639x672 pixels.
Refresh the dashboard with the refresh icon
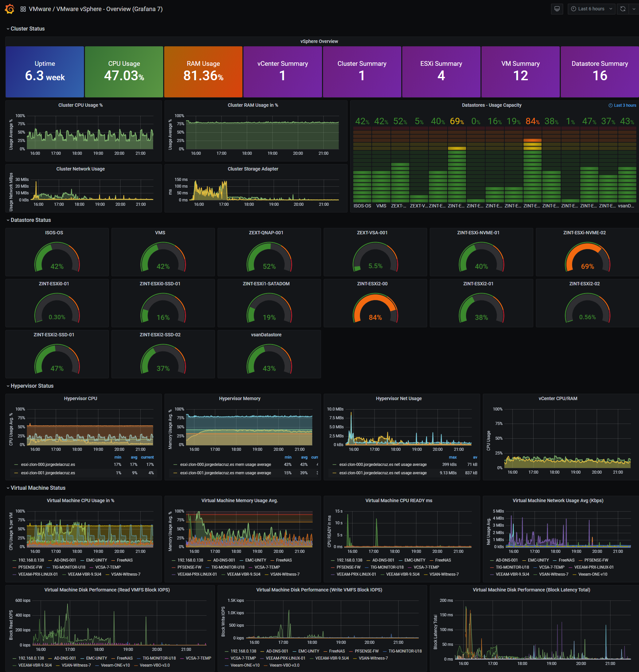coord(623,9)
